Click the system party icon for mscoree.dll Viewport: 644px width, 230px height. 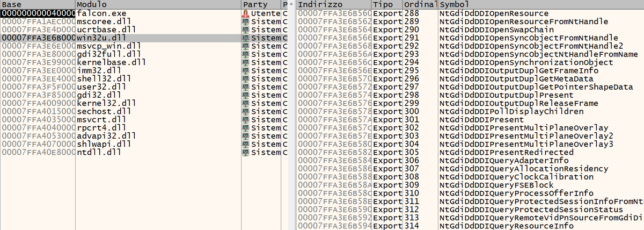pos(247,21)
